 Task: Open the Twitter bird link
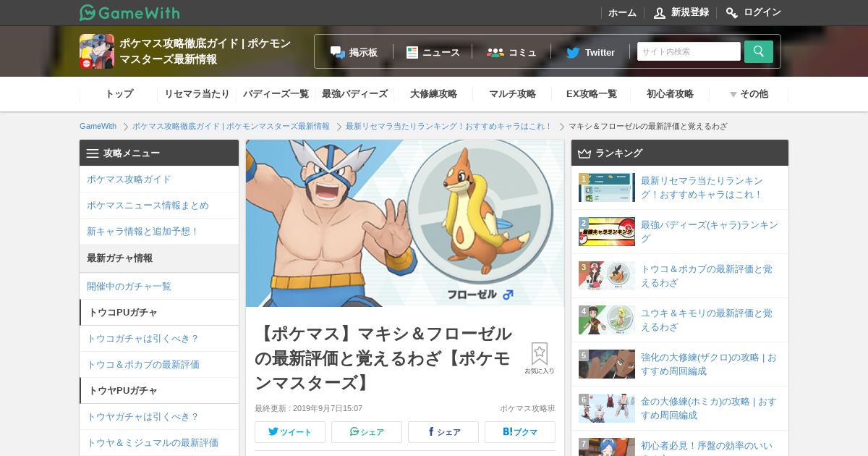590,52
